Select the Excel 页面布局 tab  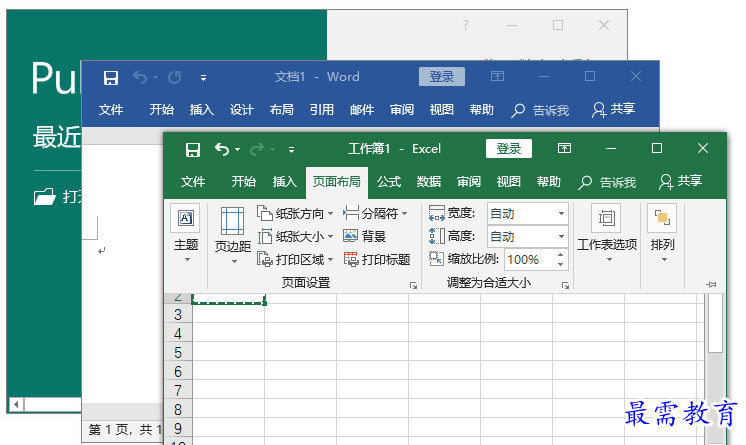click(336, 182)
